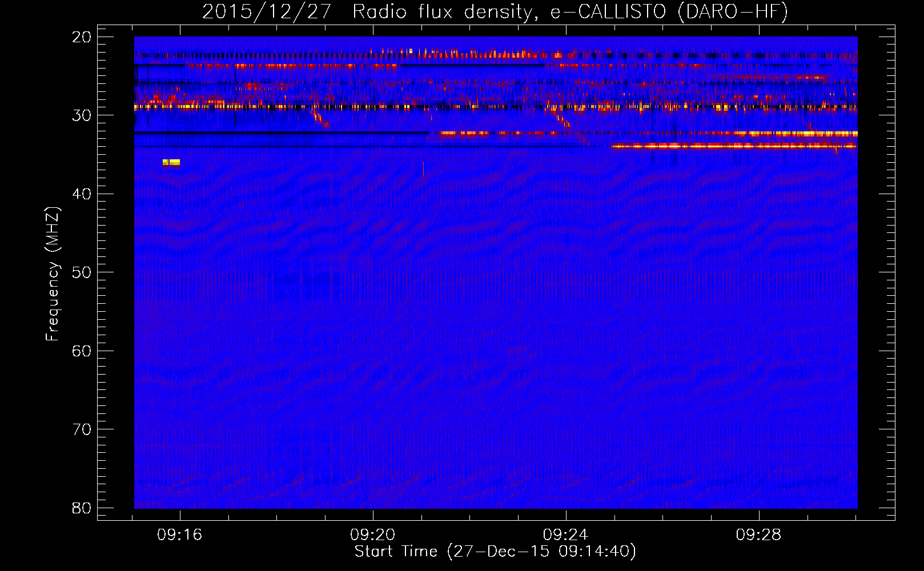924x571 pixels.
Task: Click the yellow burst near 36 MHz at 09:16
Action: 171,163
